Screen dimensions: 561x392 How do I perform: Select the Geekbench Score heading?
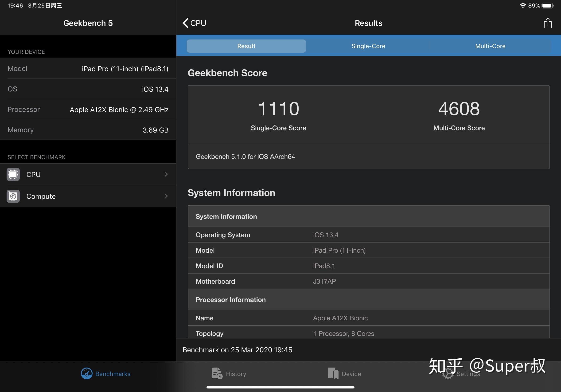click(227, 73)
